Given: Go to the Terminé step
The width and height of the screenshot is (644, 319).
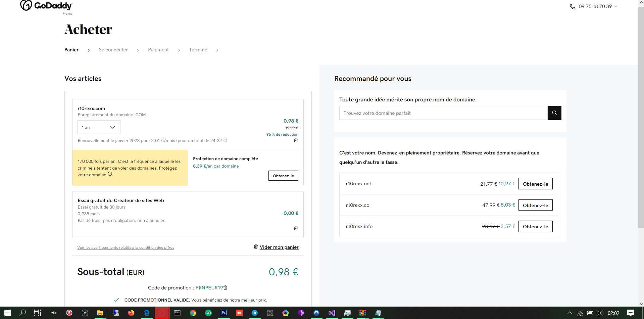Looking at the screenshot, I should (x=198, y=50).
